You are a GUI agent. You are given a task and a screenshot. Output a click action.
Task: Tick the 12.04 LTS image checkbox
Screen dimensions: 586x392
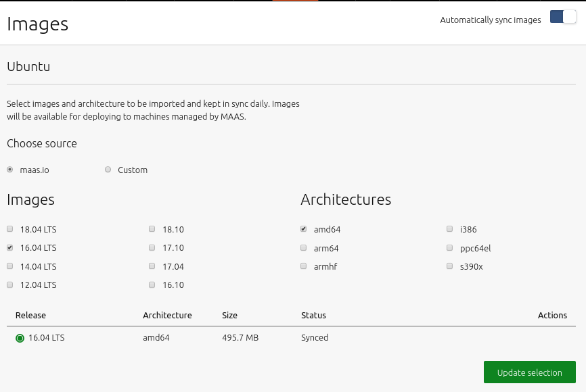coord(10,285)
